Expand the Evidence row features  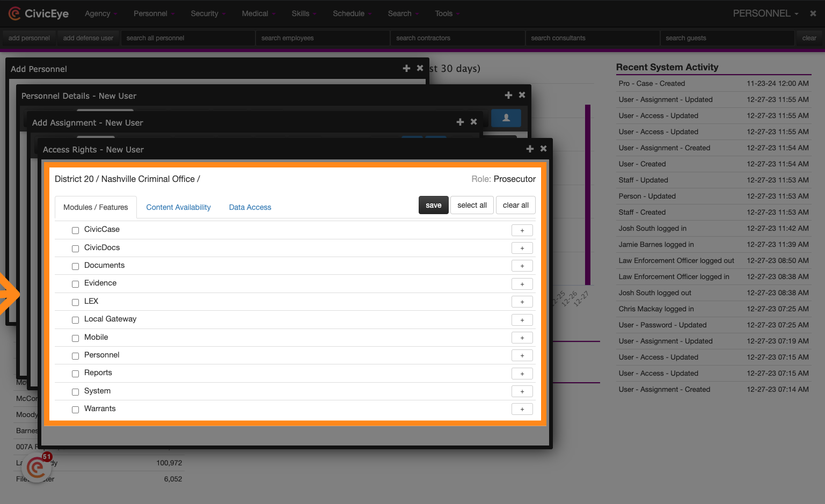coord(522,284)
